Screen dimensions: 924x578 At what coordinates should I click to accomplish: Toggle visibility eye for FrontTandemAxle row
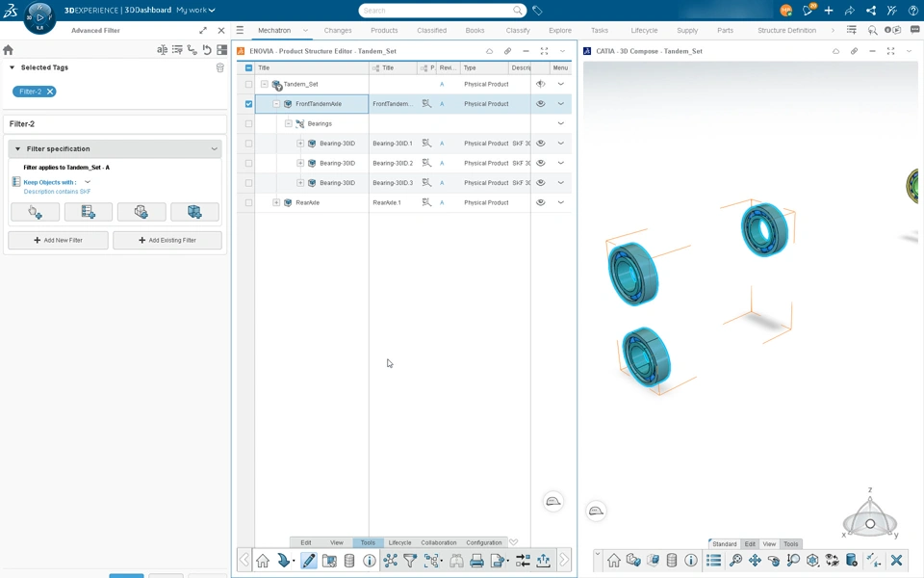tap(540, 104)
